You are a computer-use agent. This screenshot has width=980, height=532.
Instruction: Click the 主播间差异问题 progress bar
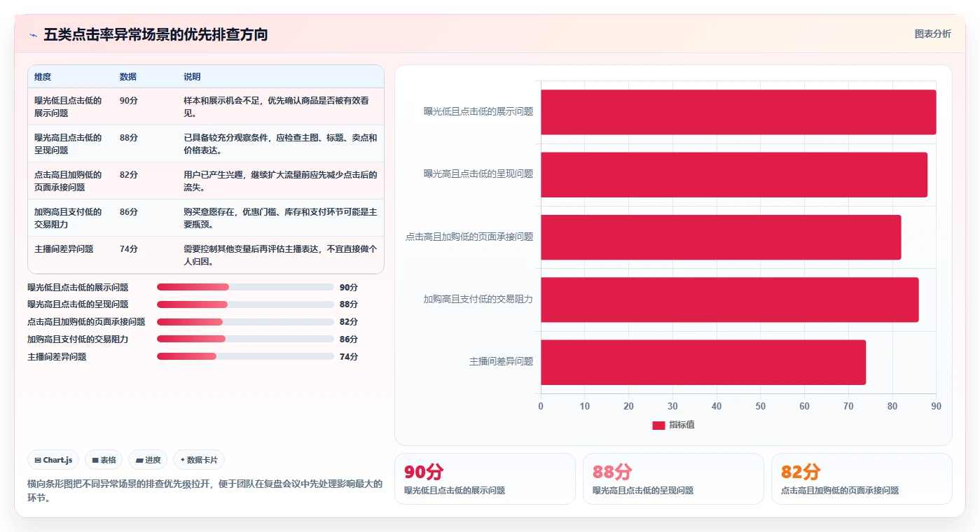(x=245, y=356)
